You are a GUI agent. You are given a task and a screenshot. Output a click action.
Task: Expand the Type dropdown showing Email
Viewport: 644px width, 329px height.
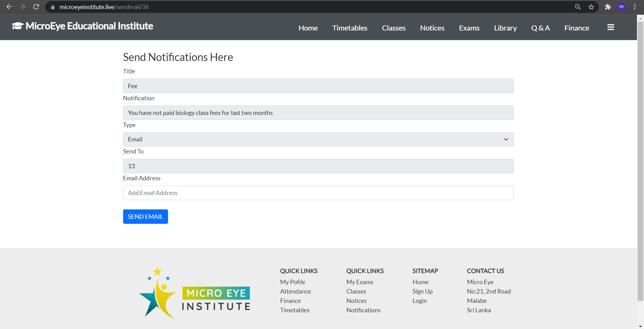[x=318, y=139]
